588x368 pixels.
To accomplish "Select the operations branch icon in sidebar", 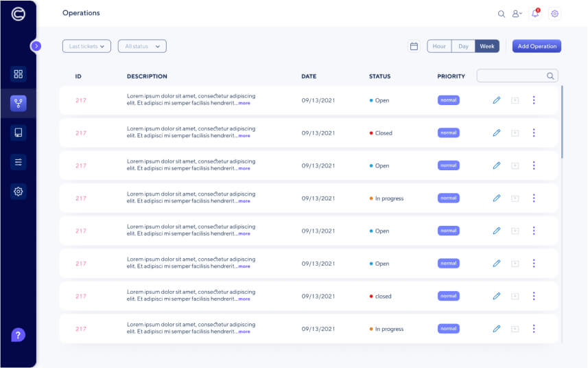I will pyautogui.click(x=19, y=103).
